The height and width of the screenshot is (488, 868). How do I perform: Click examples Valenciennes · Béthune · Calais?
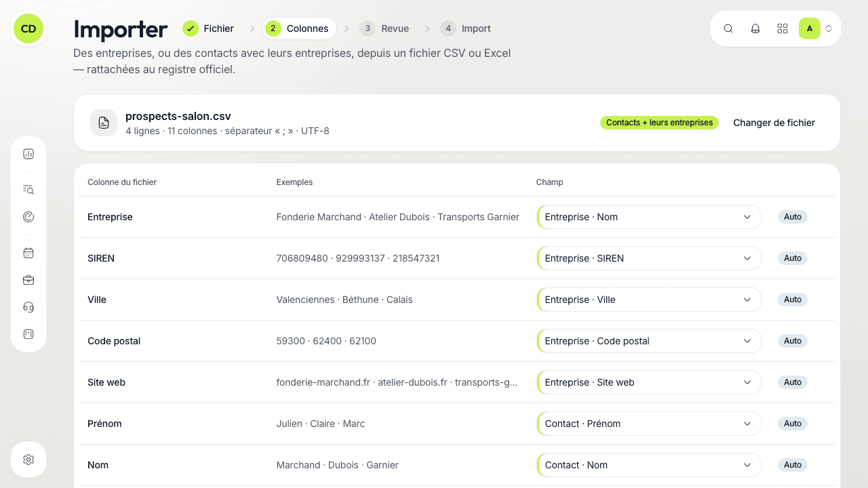tap(344, 300)
